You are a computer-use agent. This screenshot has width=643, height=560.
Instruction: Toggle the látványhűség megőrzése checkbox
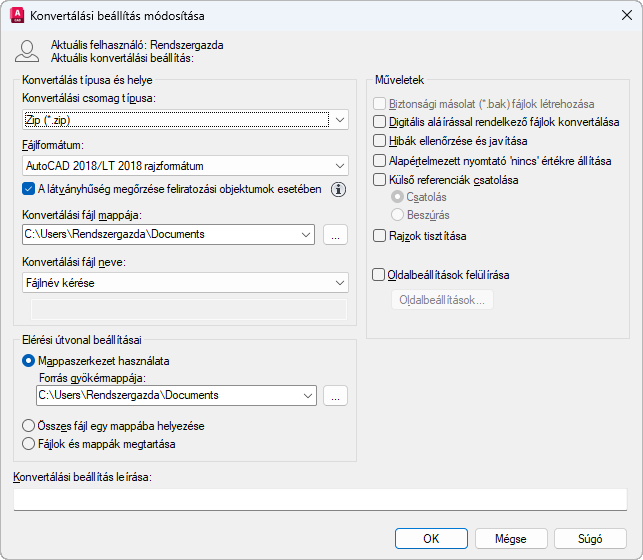[28, 188]
